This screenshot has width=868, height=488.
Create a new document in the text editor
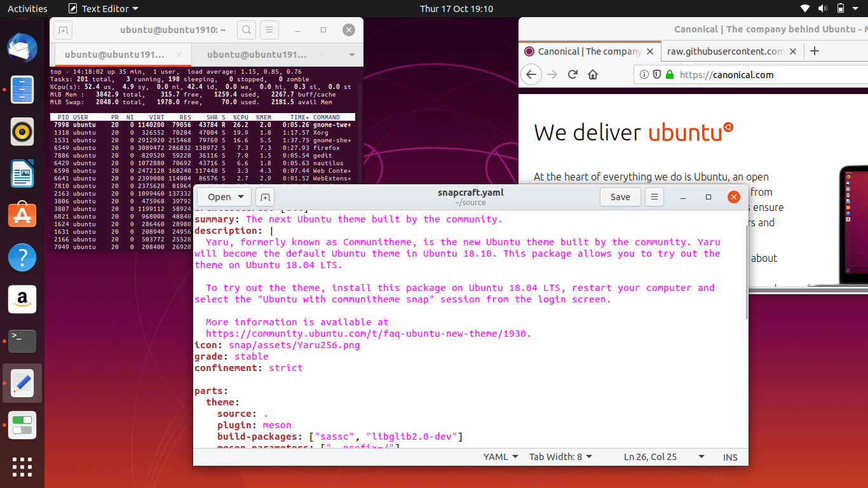265,197
